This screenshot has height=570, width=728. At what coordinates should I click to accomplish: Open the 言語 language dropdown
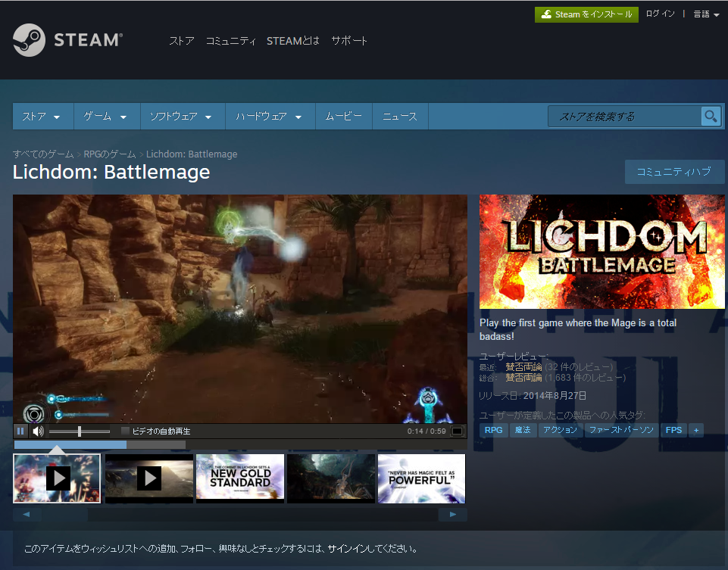point(706,14)
